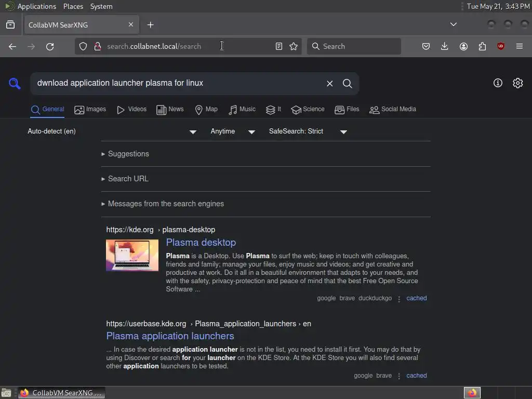Image resolution: width=532 pixels, height=399 pixels.
Task: Open cached version of Plasma desktop result
Action: (x=416, y=298)
